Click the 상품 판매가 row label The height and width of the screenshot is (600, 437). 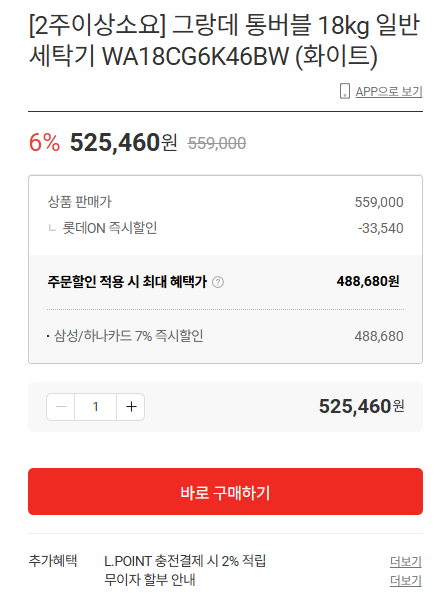coord(80,202)
